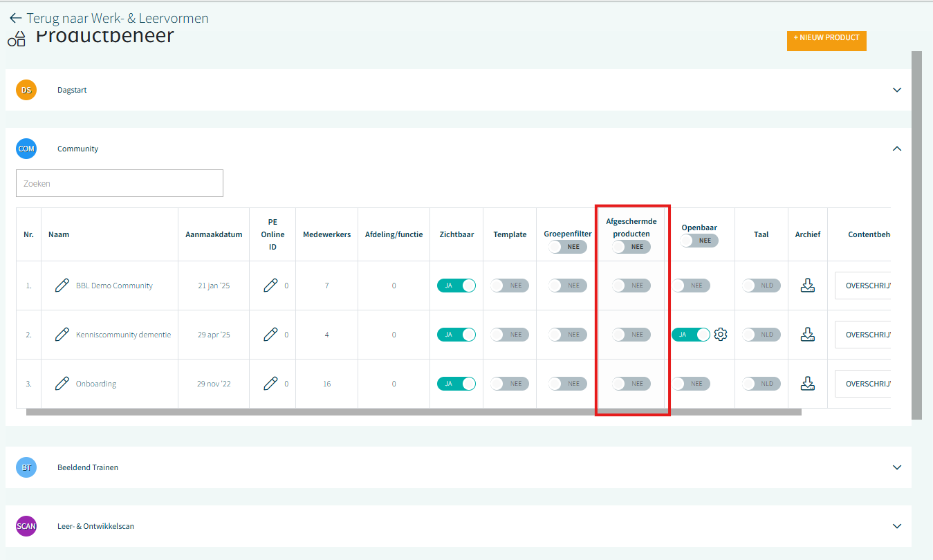Click the Zoeken search field

click(x=120, y=183)
